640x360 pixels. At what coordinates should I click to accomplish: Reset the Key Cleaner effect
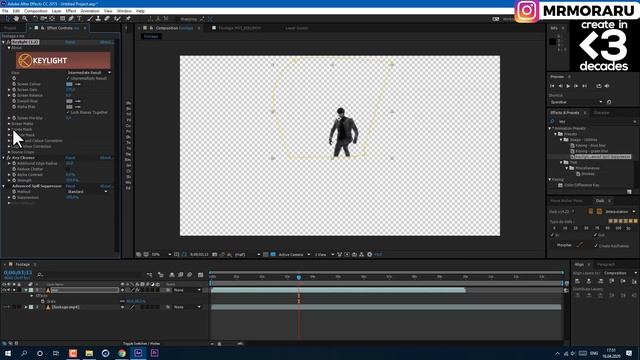click(x=70, y=158)
